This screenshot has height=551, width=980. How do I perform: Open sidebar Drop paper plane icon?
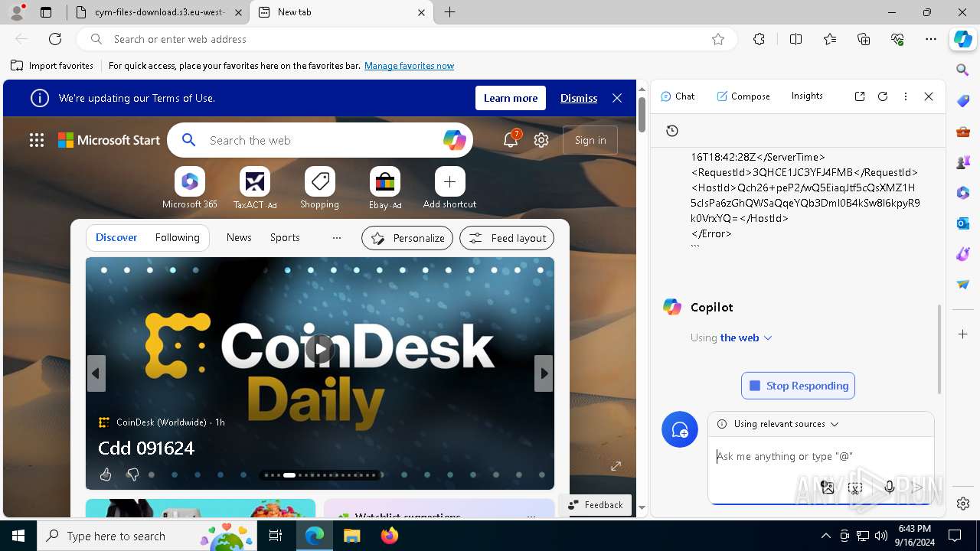pos(963,285)
